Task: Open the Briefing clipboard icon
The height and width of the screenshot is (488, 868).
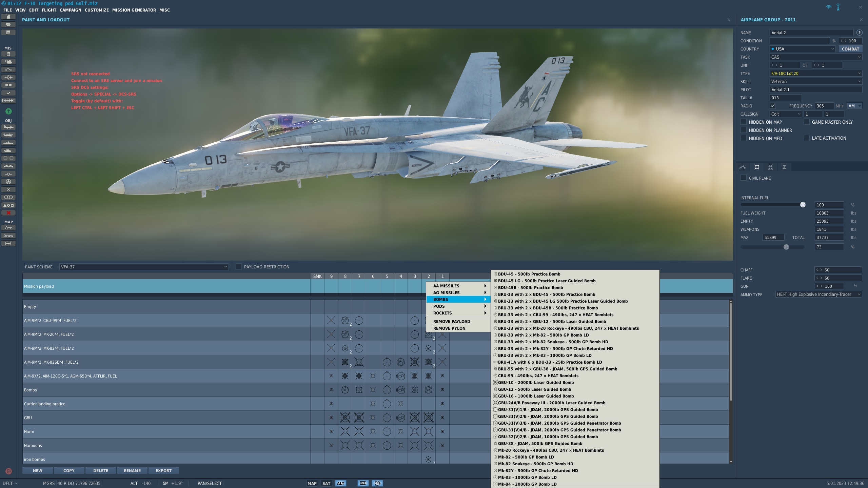Action: click(8, 54)
